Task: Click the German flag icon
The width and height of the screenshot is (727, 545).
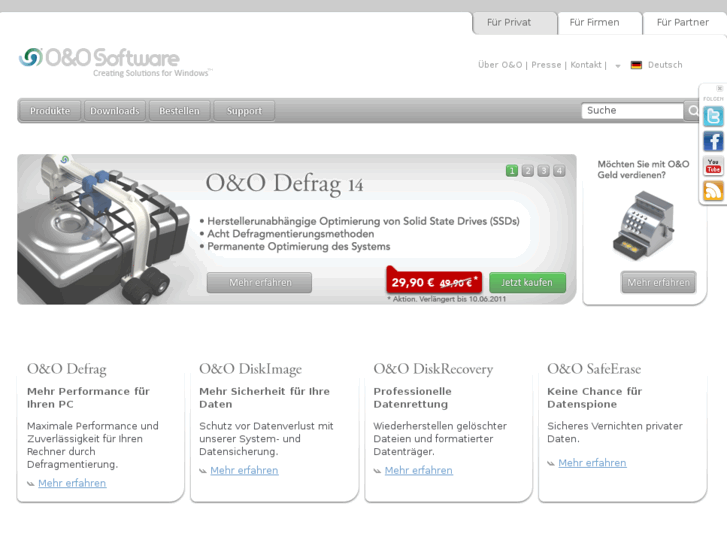Action: [636, 65]
